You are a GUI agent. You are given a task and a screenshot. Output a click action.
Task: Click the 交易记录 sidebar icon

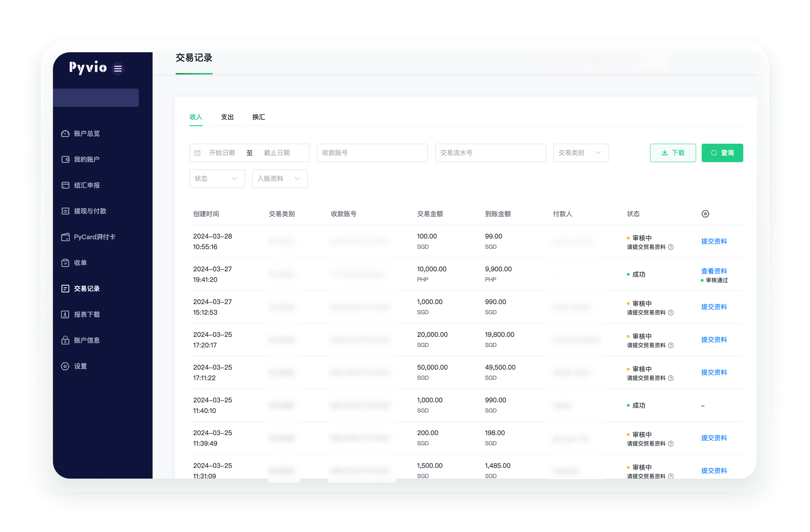65,289
